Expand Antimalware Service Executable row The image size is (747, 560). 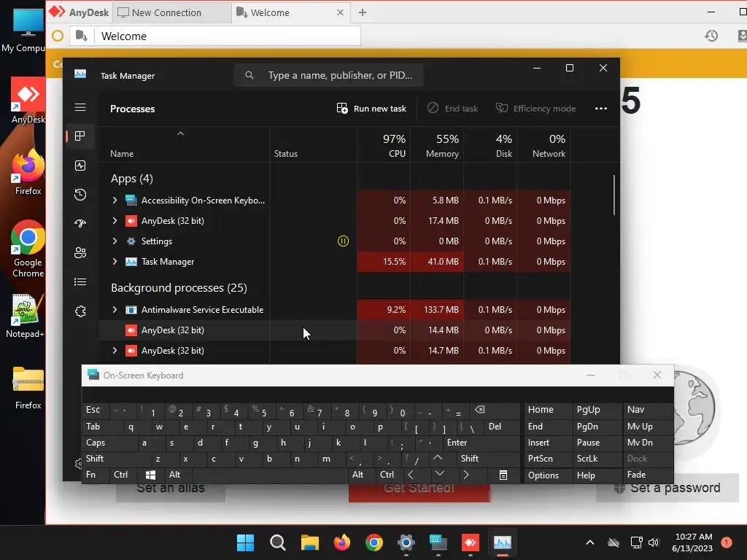[x=115, y=309]
